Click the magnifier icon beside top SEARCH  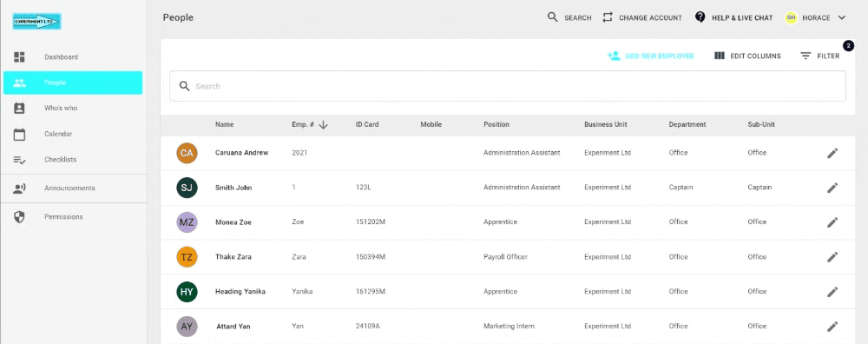552,17
